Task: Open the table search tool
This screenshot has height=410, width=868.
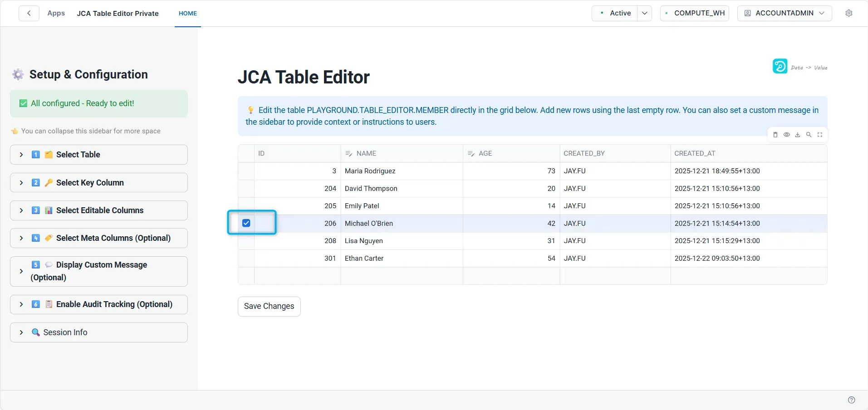Action: [809, 135]
